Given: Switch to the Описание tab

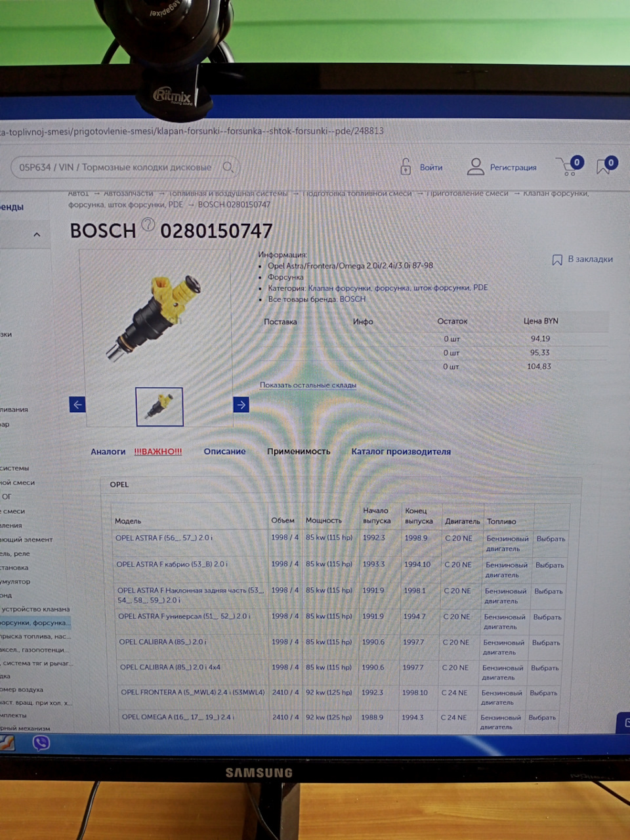Looking at the screenshot, I should click(224, 451).
